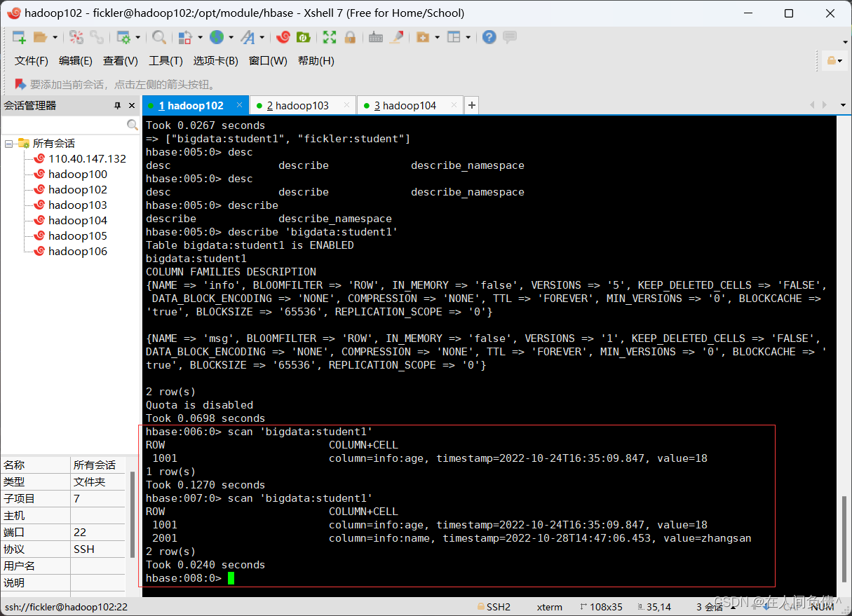Click the Disconnect toolbar icon
Image resolution: width=852 pixels, height=616 pixels.
[76, 37]
